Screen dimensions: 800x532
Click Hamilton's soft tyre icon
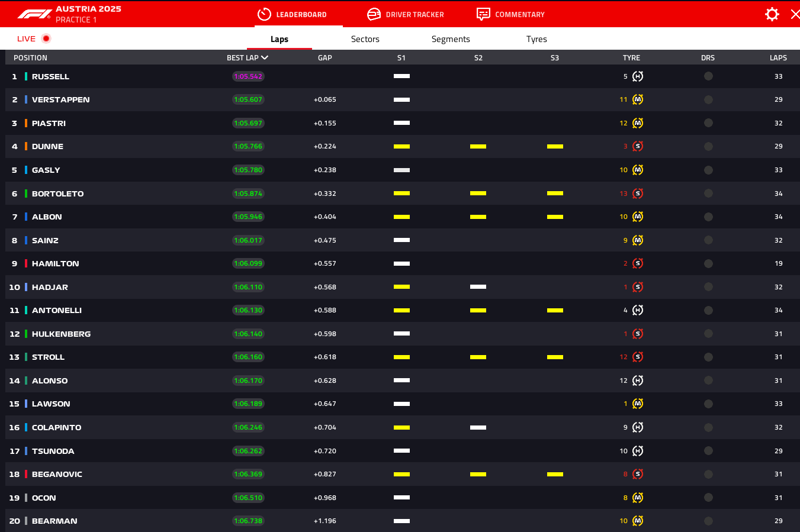click(638, 263)
